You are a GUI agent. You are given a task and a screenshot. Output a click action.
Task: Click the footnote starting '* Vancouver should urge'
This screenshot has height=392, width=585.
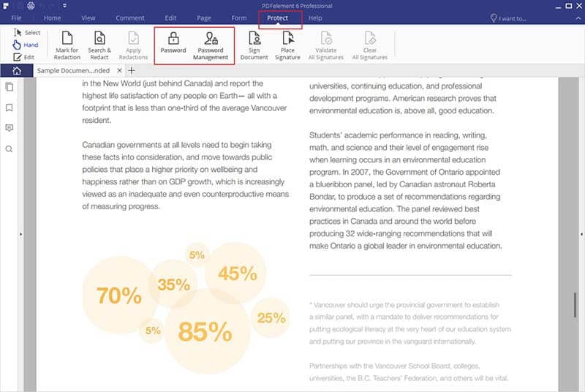[410, 323]
